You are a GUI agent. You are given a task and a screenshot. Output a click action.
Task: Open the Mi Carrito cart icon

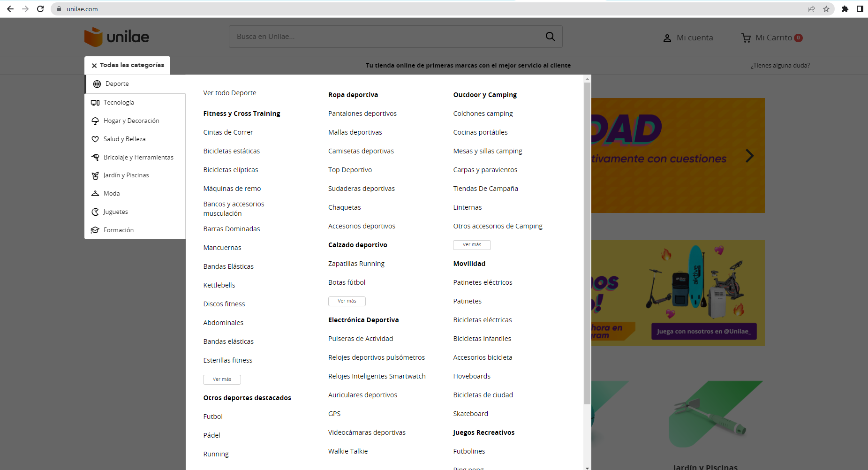[746, 38]
